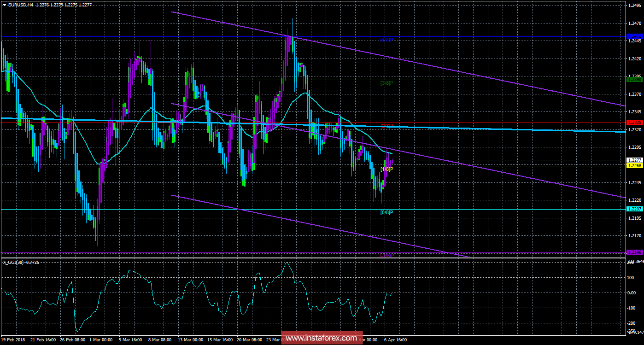Click the small triangle beside EURUSD,H4
644x345 pixels.
coord(4,5)
